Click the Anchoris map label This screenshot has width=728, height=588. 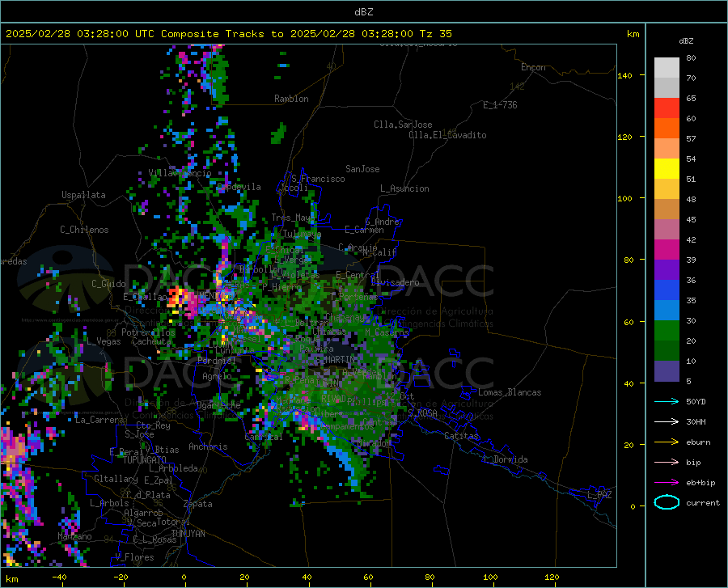pos(208,446)
